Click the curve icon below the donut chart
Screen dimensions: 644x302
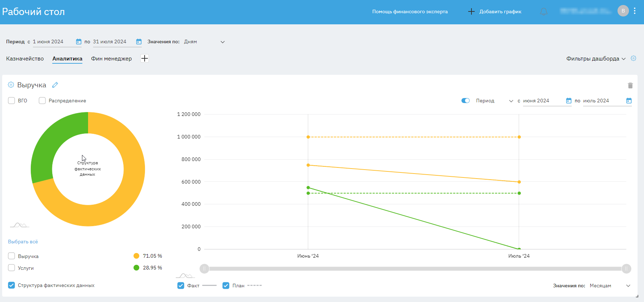point(20,225)
